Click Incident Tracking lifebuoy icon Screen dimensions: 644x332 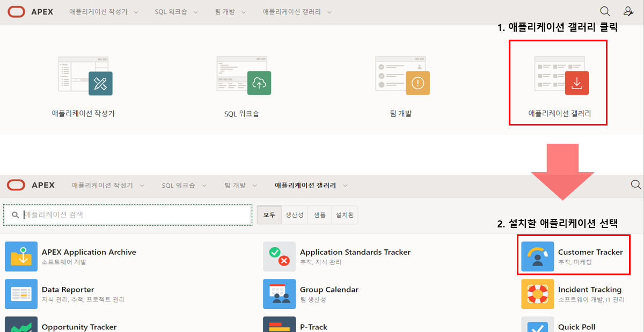[x=537, y=294]
